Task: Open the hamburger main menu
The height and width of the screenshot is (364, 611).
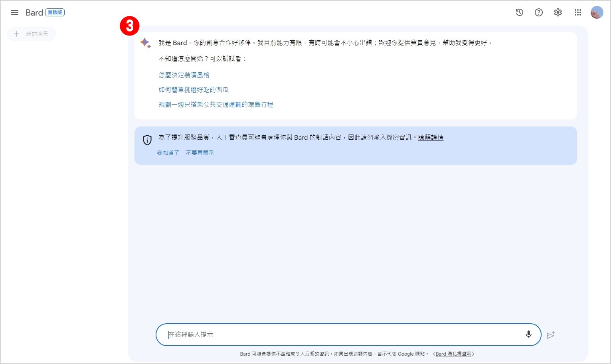Action: (x=15, y=12)
